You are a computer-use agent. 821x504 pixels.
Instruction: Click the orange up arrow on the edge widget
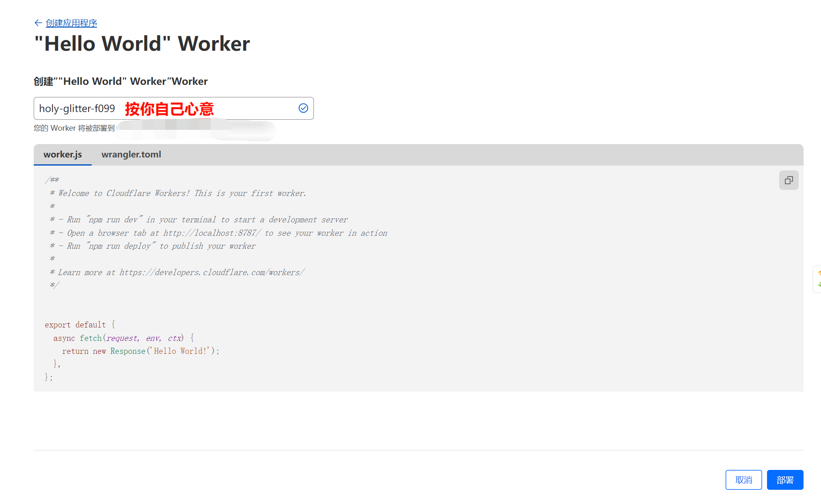coord(819,273)
